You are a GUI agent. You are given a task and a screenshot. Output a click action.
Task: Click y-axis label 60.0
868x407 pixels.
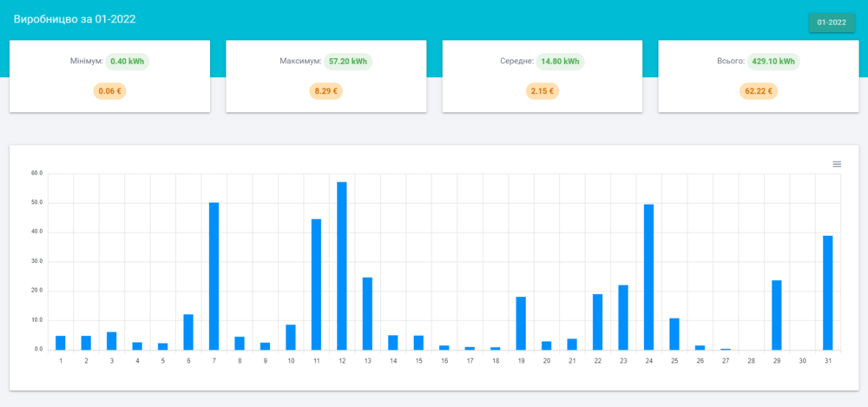pos(37,174)
